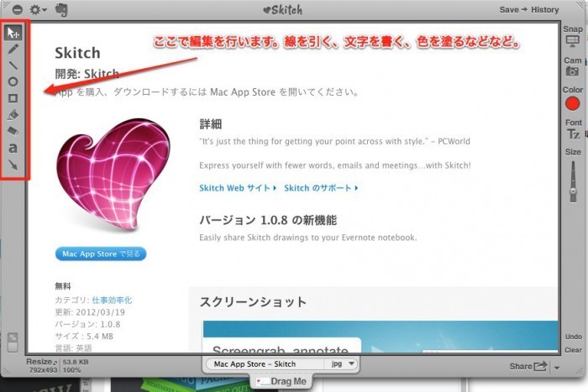Click the バージョン 1.0.8 の新機能 heading
The image size is (588, 392).
click(x=268, y=220)
